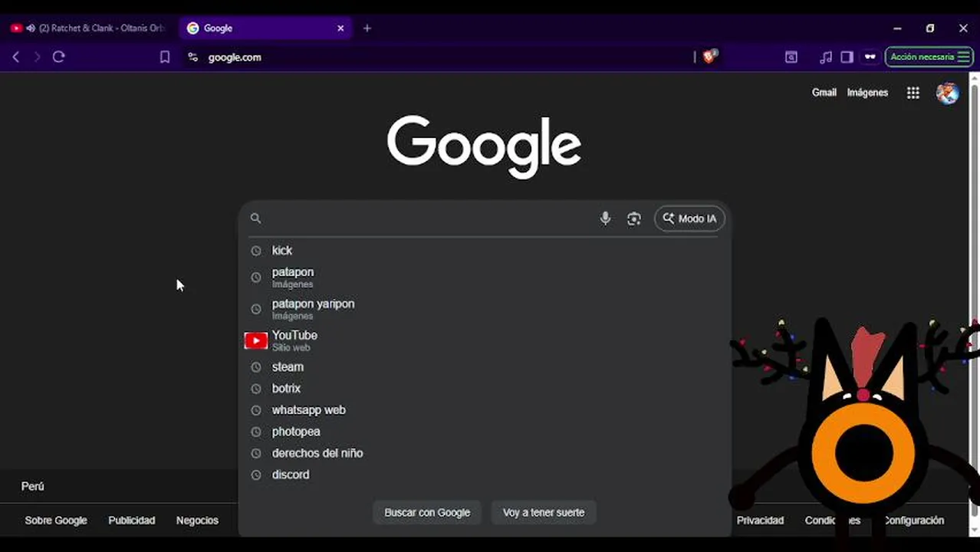980x552 pixels.
Task: Open Negocios footer link
Action: (197, 521)
